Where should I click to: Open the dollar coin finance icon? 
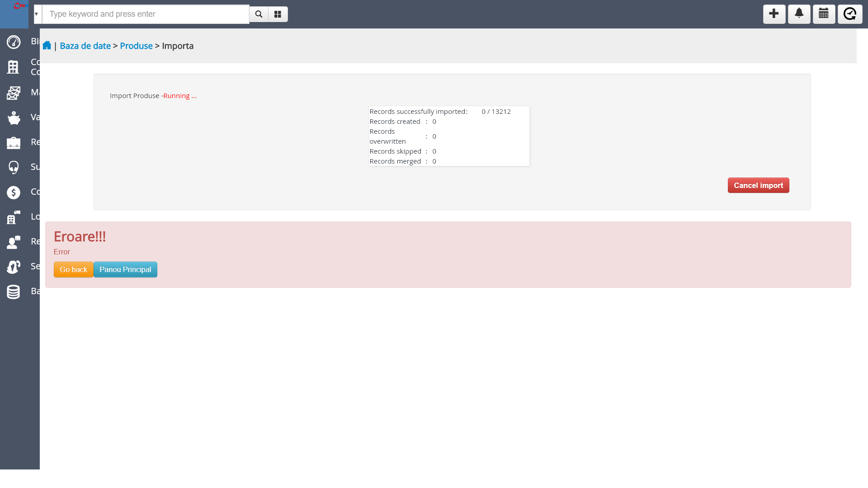coord(14,192)
